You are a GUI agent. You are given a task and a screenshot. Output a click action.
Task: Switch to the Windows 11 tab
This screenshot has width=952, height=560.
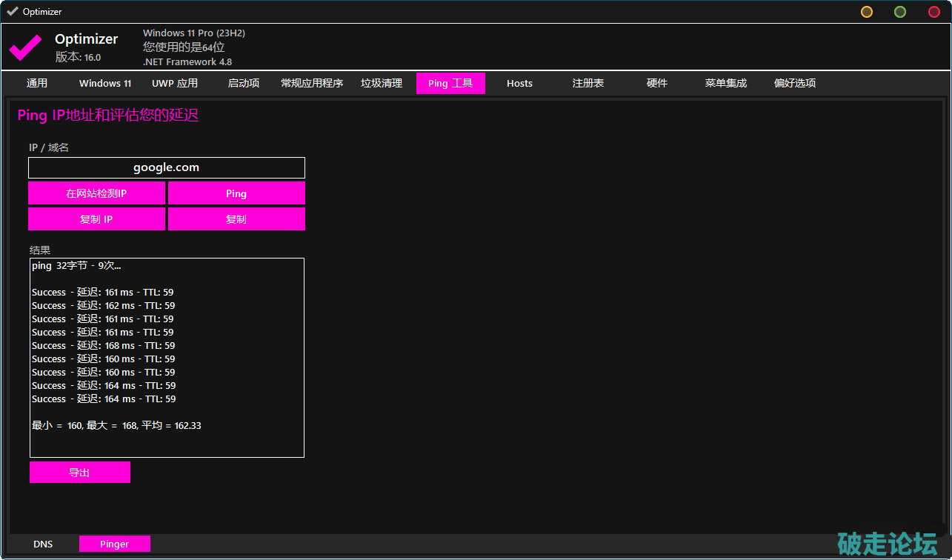[x=105, y=83]
